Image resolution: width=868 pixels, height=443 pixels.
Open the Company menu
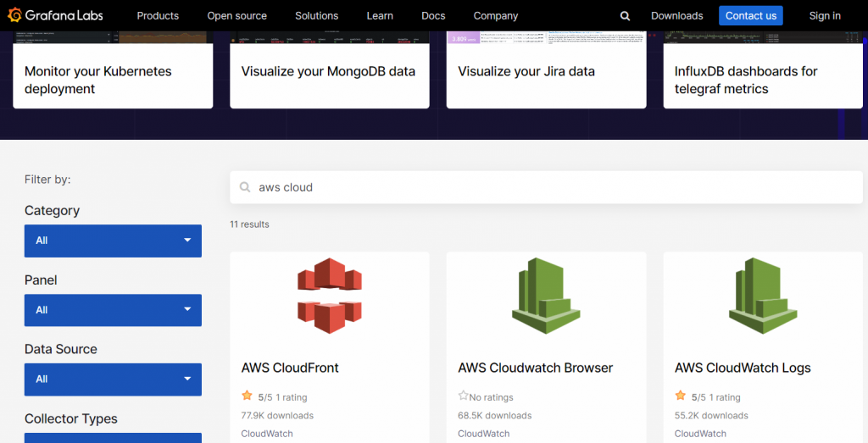(496, 16)
